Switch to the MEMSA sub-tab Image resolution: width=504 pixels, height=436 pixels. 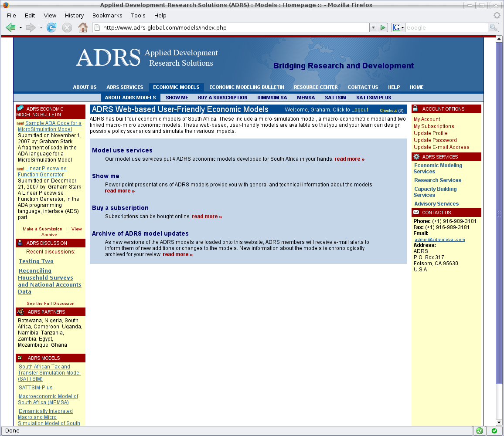point(306,98)
